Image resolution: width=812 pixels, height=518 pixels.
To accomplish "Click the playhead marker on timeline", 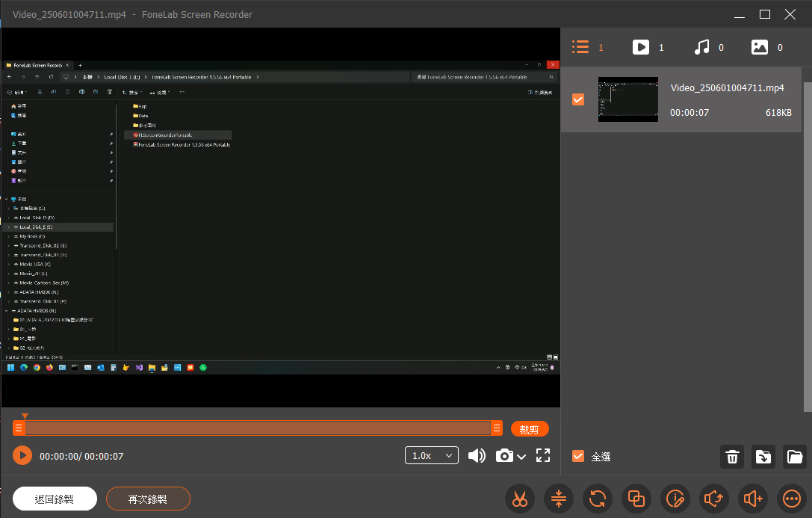I will pos(25,416).
